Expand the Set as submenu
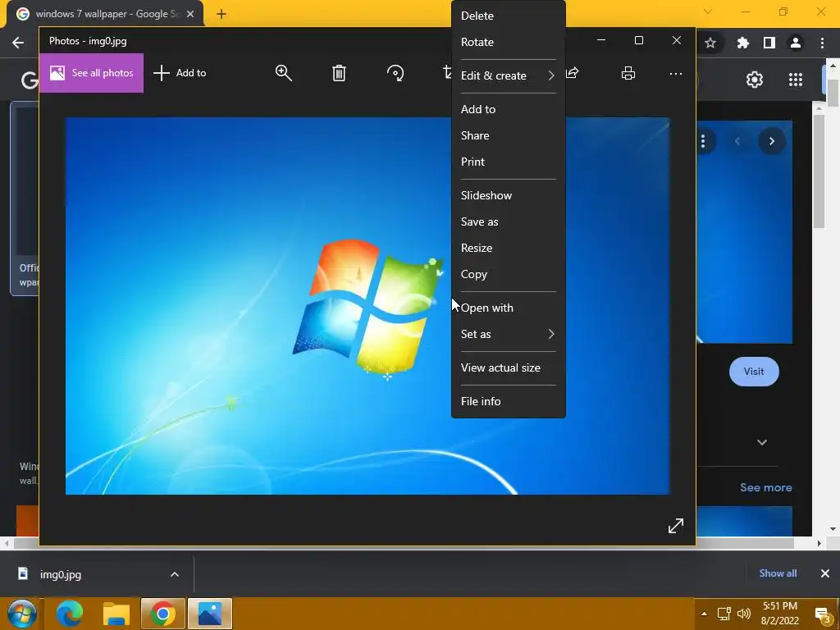The height and width of the screenshot is (630, 840). tap(509, 335)
